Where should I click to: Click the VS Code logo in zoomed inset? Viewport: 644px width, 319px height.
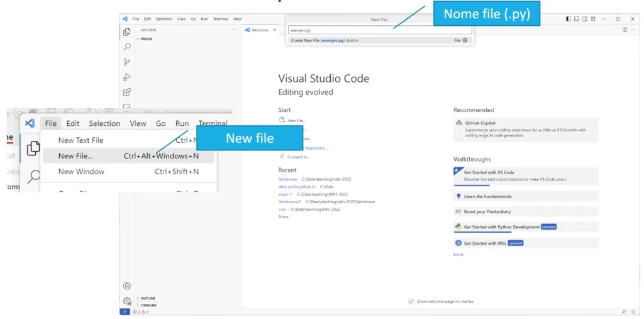(30, 123)
